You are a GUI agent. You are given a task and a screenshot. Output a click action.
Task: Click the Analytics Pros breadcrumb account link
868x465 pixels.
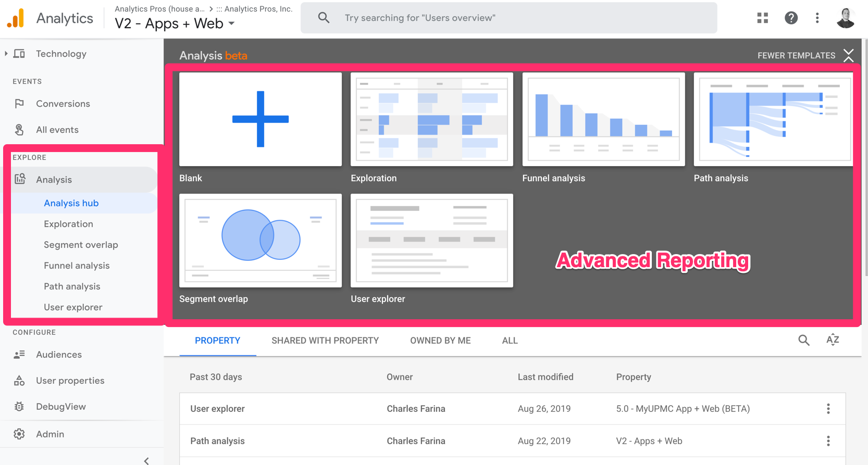pyautogui.click(x=159, y=9)
